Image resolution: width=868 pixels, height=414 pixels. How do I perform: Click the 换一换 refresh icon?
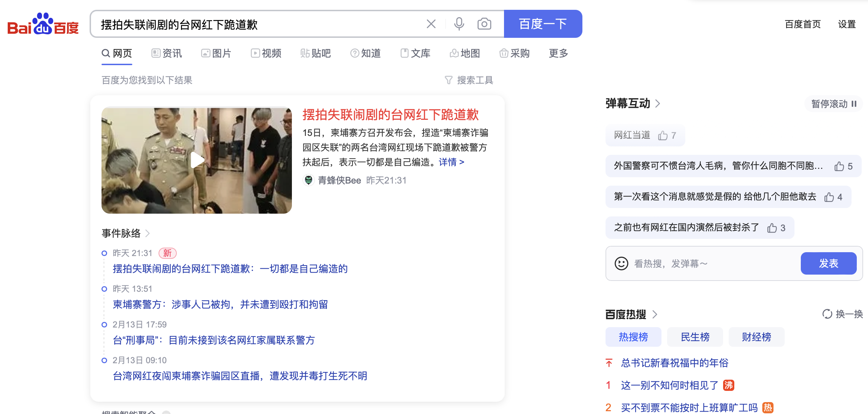pyautogui.click(x=827, y=314)
